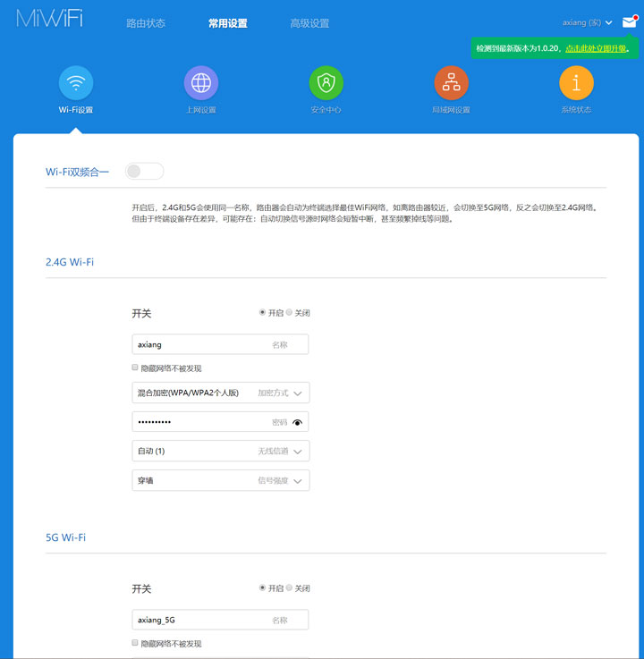Click the 2.4G password field
The width and height of the screenshot is (644, 659).
(x=220, y=422)
